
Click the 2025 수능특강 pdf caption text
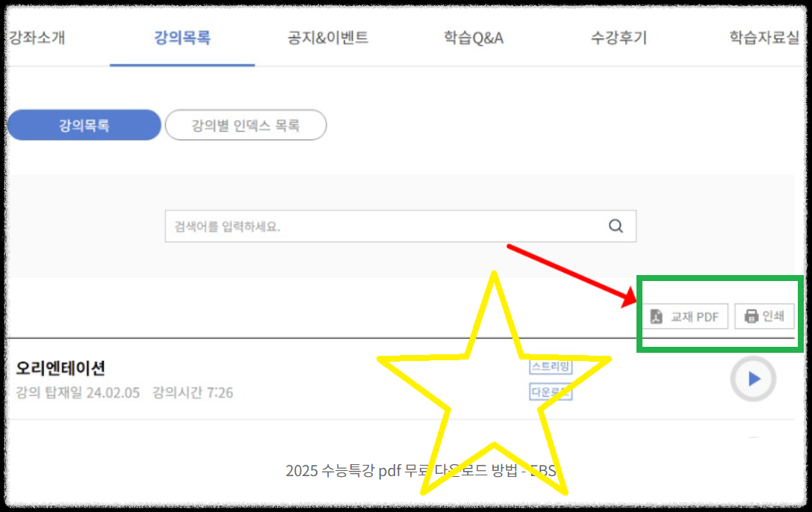pos(421,471)
